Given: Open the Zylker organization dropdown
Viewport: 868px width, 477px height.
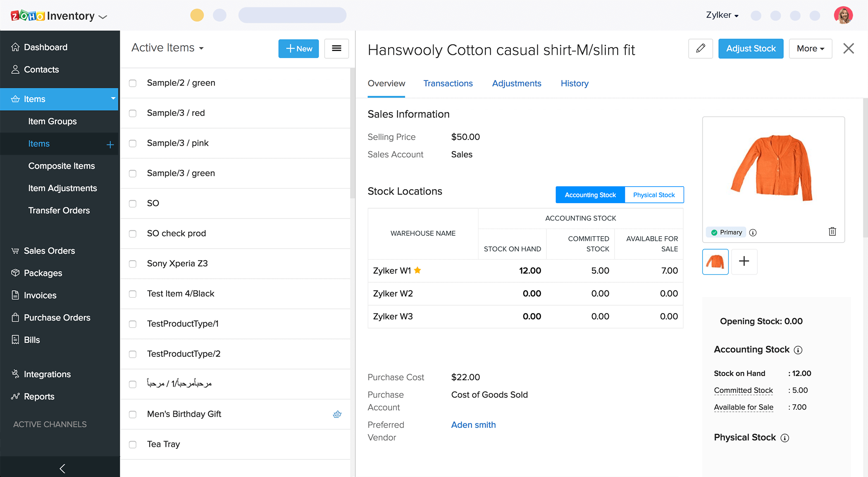Looking at the screenshot, I should point(722,15).
